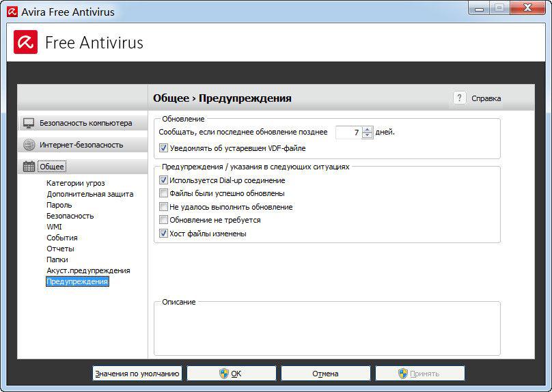
Task: Uncheck Используется Dial-up соединение
Action: (163, 180)
